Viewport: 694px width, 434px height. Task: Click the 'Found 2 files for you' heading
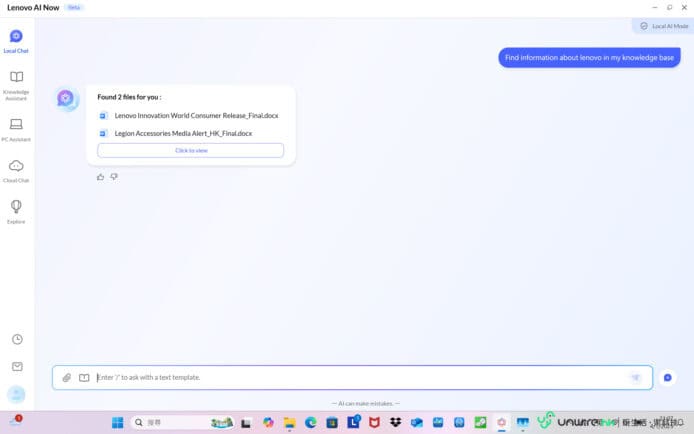[x=129, y=97]
